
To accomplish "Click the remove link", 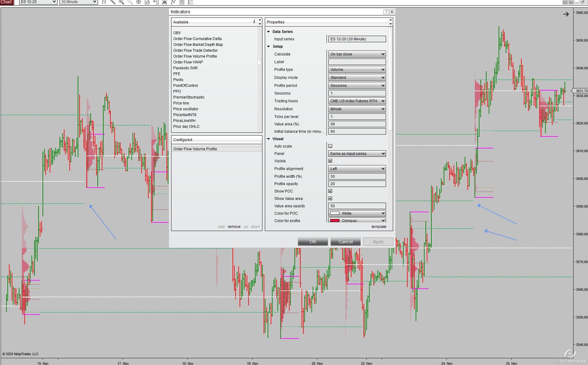I will point(234,227).
